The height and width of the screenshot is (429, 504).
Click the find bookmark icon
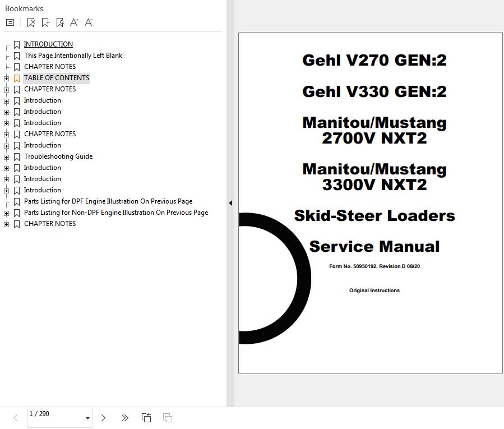coord(60,22)
